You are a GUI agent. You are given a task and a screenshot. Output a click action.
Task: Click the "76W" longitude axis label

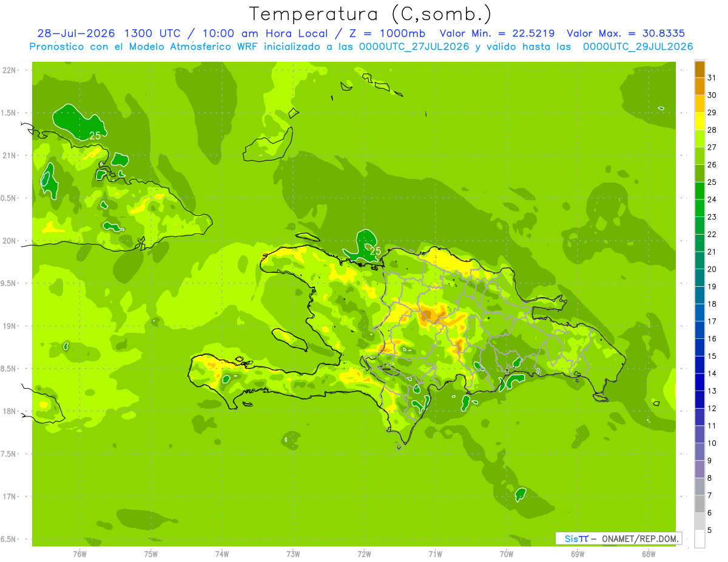(79, 554)
